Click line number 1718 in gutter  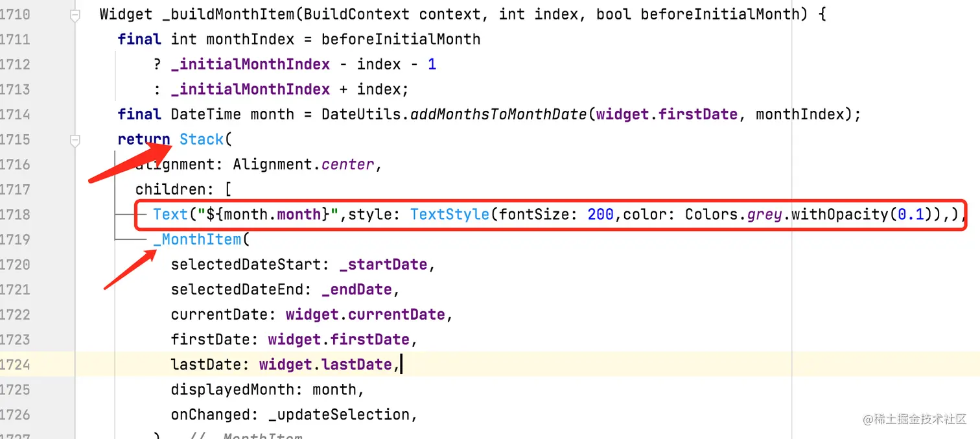[x=16, y=215]
